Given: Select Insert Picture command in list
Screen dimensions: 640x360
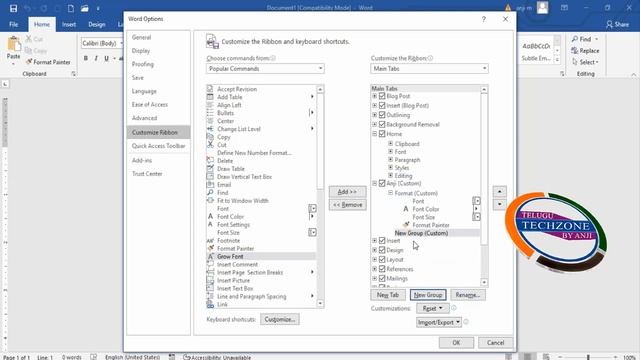Looking at the screenshot, I should point(261,280).
